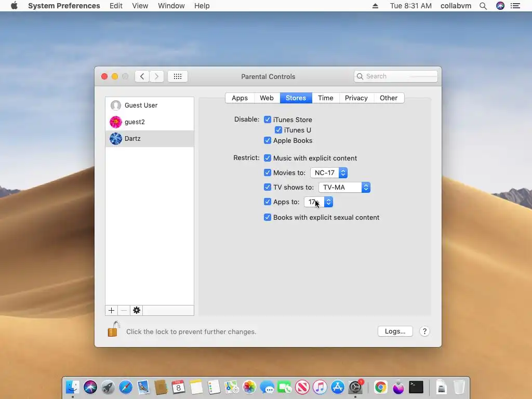Open FaceTime icon in Dock
This screenshot has width=532, height=399.
point(285,387)
